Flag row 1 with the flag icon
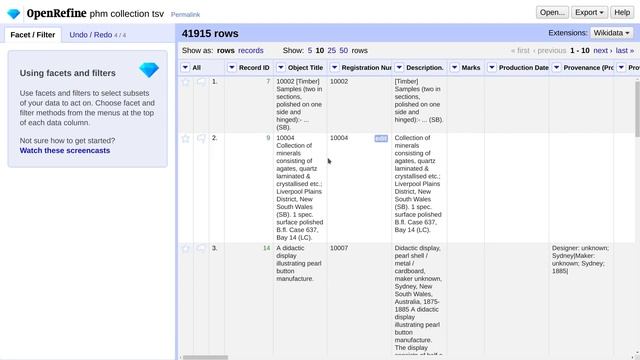The height and width of the screenshot is (360, 640). [x=201, y=82]
